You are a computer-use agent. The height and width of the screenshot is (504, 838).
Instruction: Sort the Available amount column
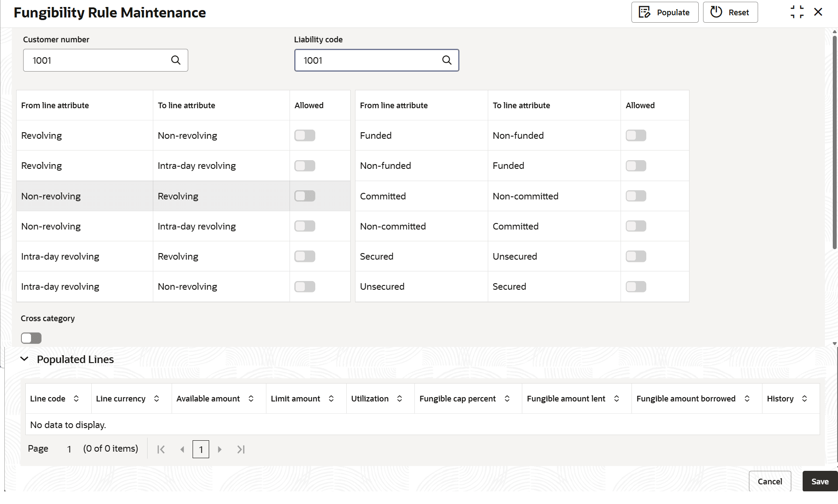click(x=251, y=398)
